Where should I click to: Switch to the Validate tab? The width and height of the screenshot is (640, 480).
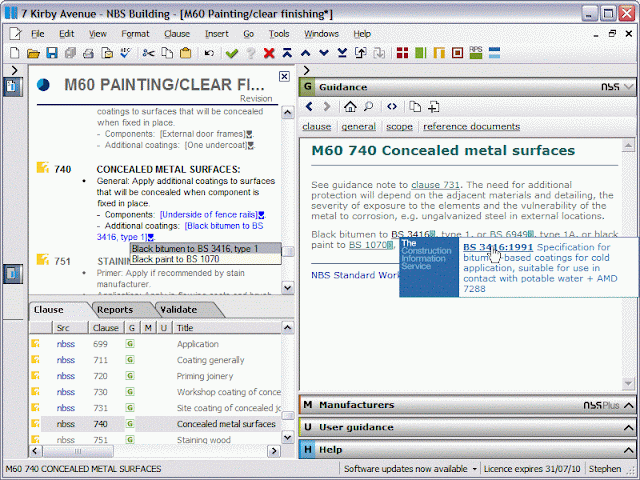coord(178,310)
